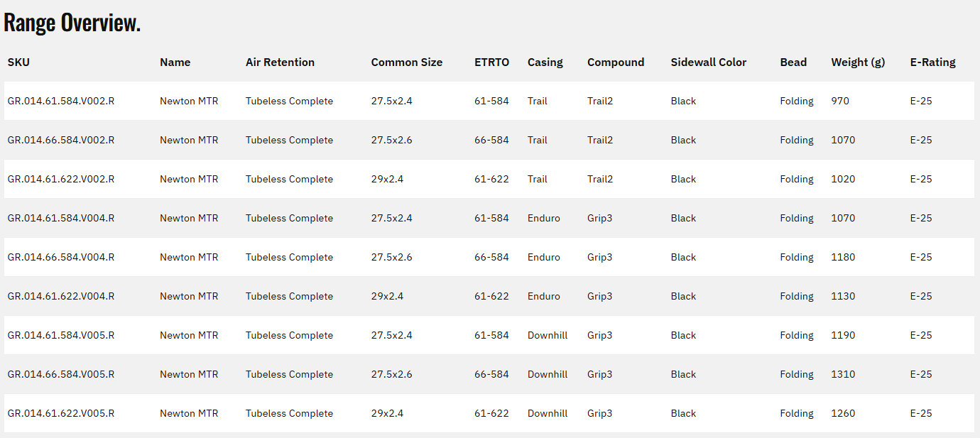This screenshot has width=980, height=438.
Task: Click the Bead column header
Action: [793, 62]
